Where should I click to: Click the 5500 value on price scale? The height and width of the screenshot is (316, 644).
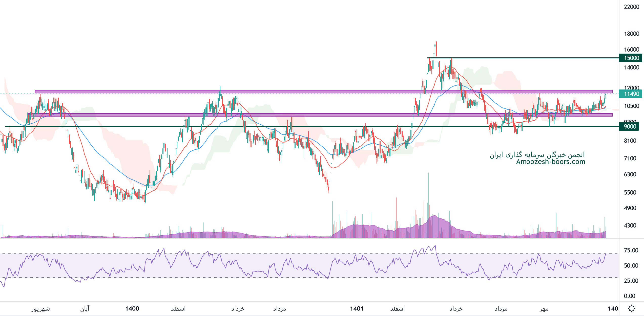(630, 192)
